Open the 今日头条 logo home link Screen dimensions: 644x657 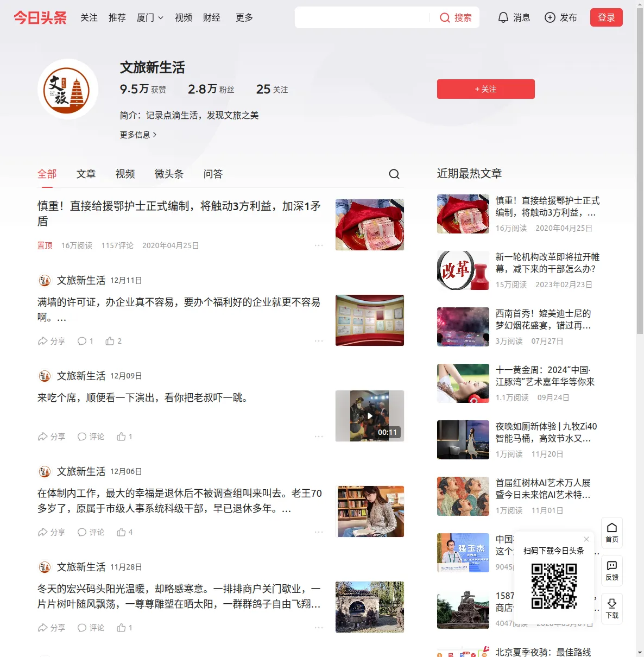coord(40,18)
